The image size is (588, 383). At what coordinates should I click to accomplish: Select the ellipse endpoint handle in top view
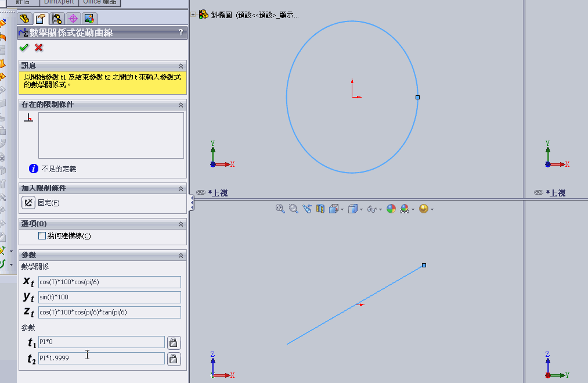(417, 97)
